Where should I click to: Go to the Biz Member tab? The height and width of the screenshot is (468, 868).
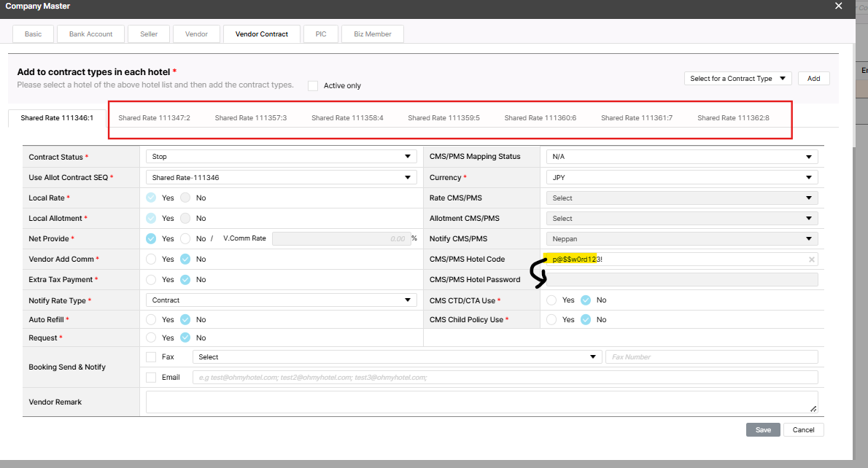[372, 34]
